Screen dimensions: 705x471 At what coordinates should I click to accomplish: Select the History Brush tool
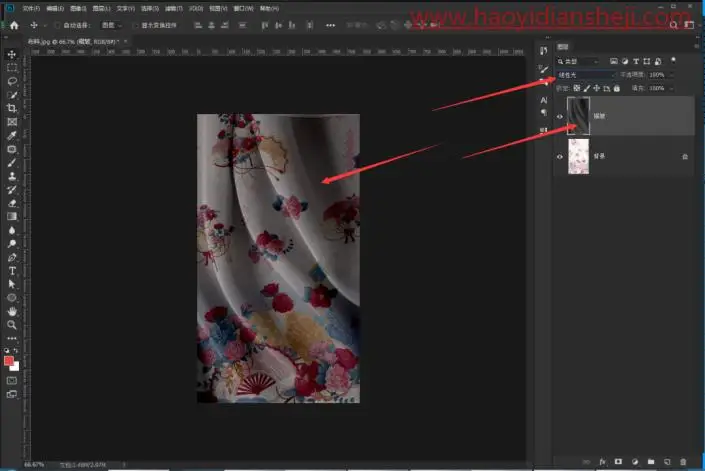12,190
